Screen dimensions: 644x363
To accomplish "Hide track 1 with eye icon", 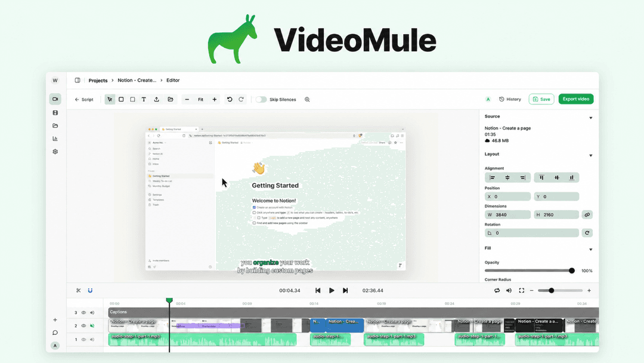I will pyautogui.click(x=83, y=340).
